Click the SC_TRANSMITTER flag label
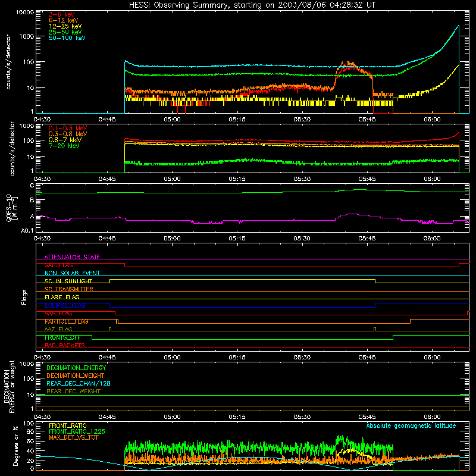This screenshot has width=476, height=476. [x=69, y=289]
